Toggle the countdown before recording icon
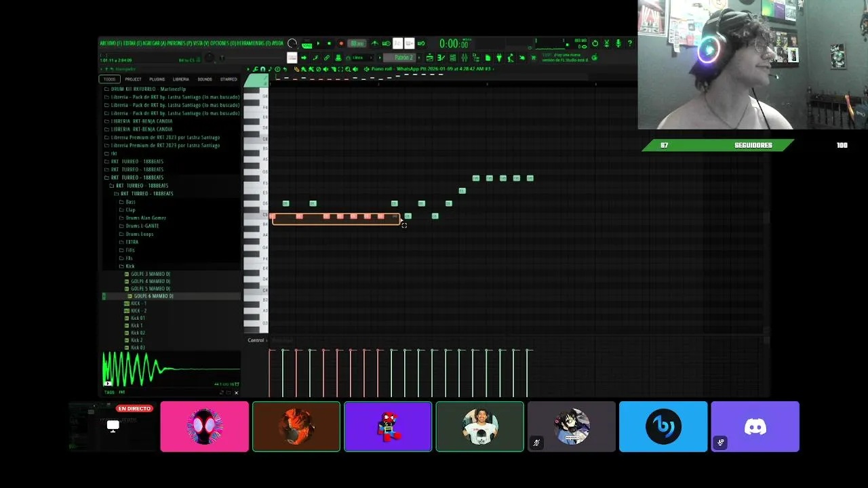The height and width of the screenshot is (488, 868). (397, 43)
